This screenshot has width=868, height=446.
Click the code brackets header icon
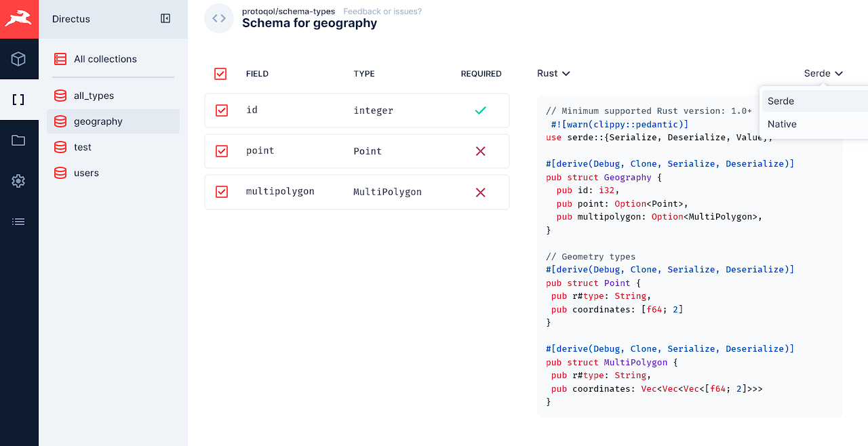219,18
